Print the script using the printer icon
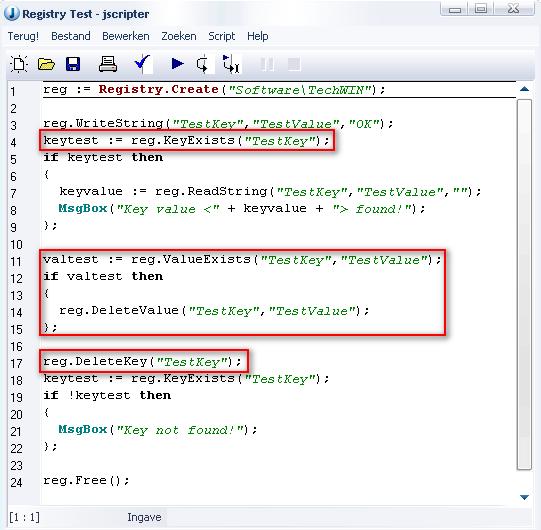This screenshot has height=530, width=541. click(108, 64)
